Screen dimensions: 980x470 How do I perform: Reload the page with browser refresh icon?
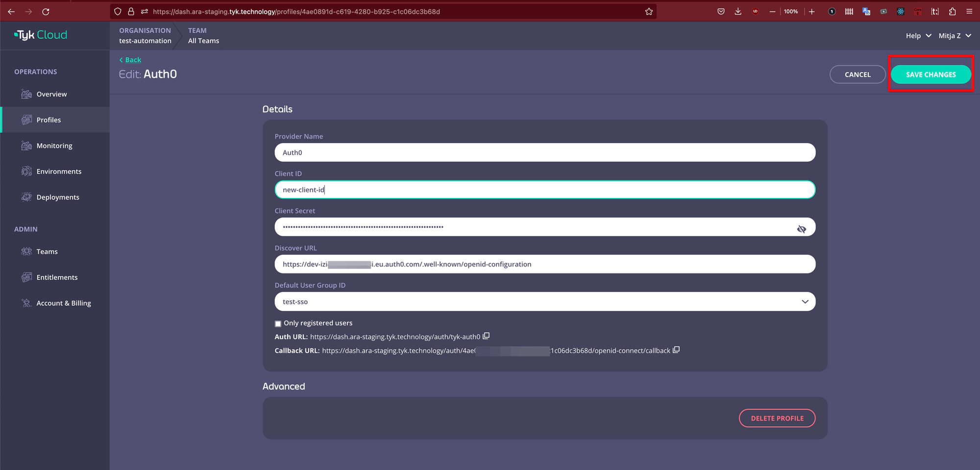click(46, 11)
